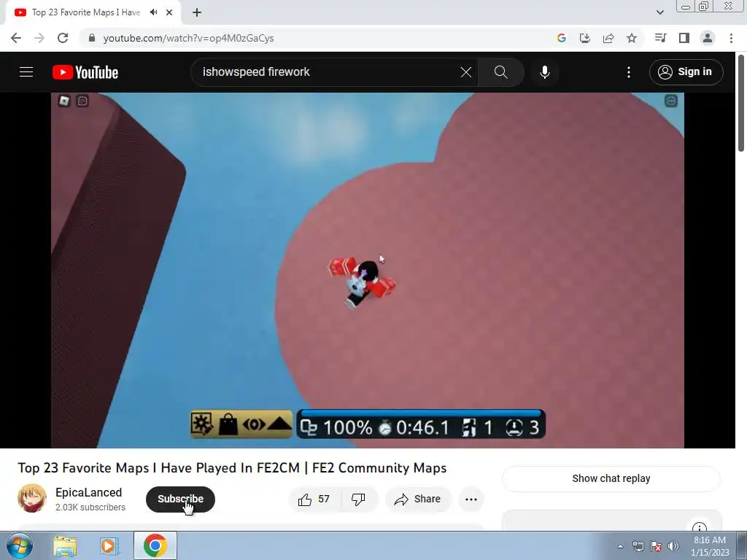This screenshot has height=560, width=747.
Task: Select the address bar URL
Action: (189, 38)
